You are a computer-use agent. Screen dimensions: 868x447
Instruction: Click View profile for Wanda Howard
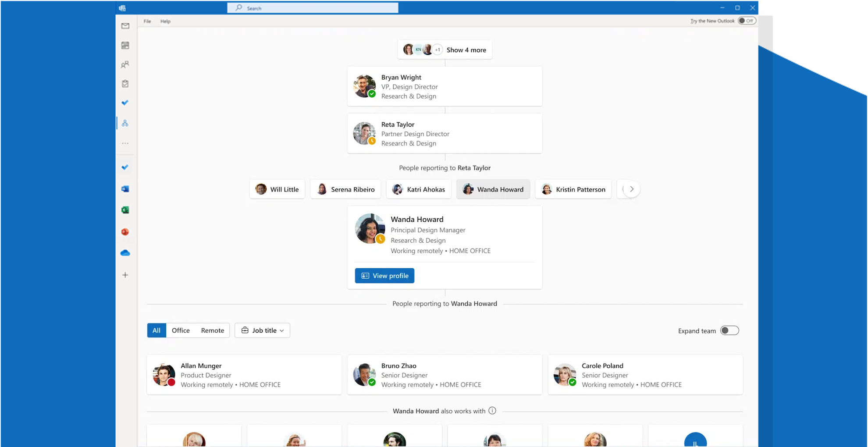[x=384, y=275]
